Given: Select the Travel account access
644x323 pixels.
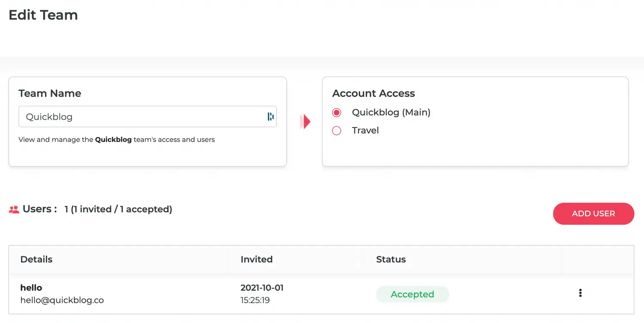Looking at the screenshot, I should point(337,130).
